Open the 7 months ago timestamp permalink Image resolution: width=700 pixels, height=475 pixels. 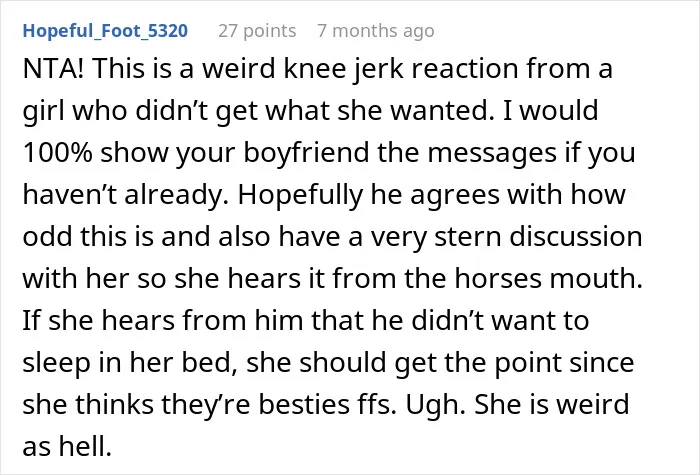(x=376, y=31)
